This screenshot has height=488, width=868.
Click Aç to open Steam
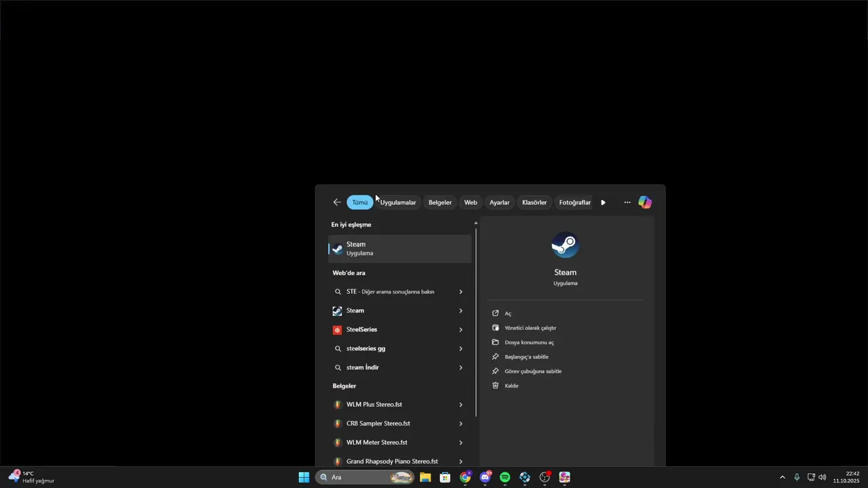[x=508, y=314]
